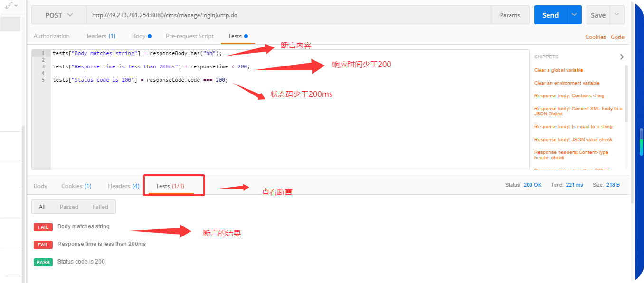The image size is (644, 283).
Task: Open the request Headers (1) tab
Action: pyautogui.click(x=100, y=36)
